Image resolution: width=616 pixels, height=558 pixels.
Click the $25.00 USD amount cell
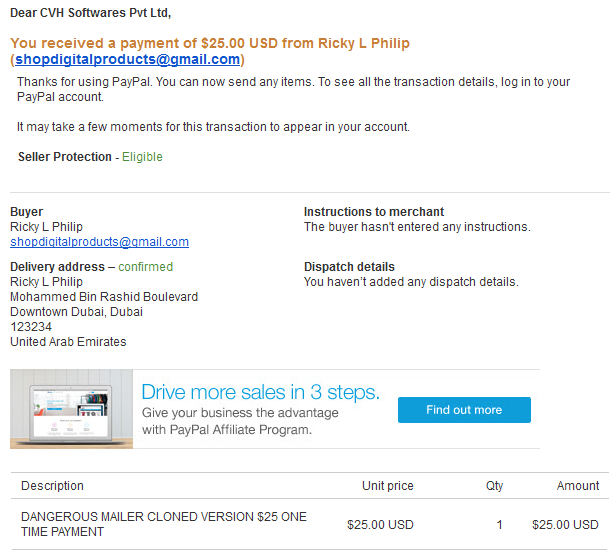pyautogui.click(x=565, y=525)
